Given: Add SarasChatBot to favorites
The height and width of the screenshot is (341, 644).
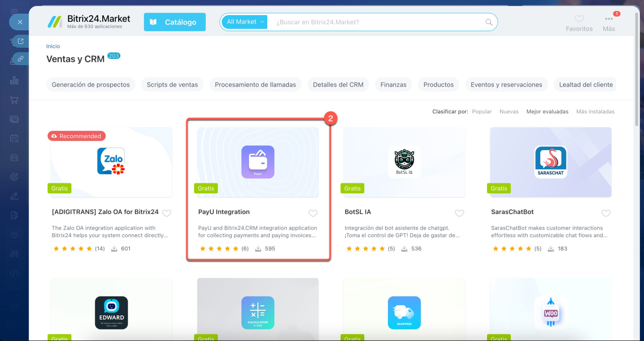Looking at the screenshot, I should [606, 213].
